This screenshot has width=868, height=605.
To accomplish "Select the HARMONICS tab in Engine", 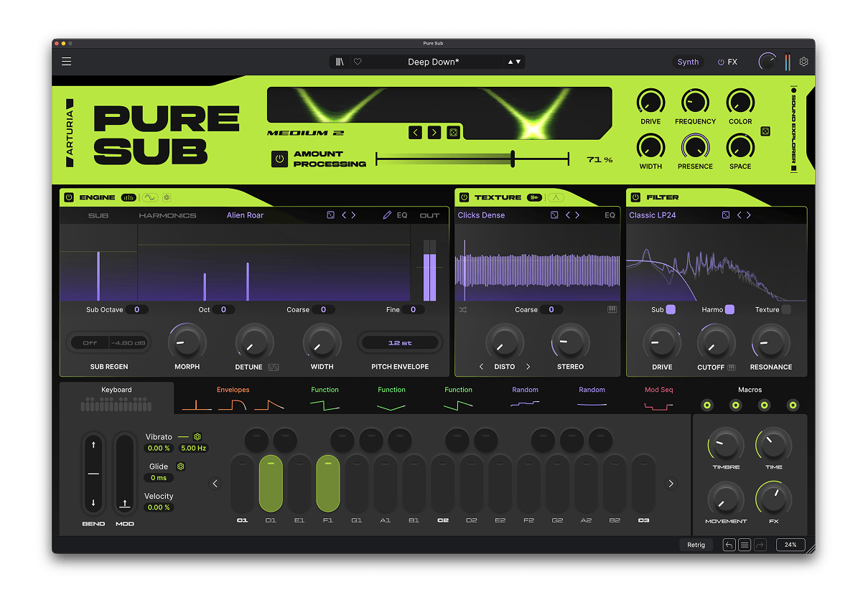I will [x=167, y=215].
